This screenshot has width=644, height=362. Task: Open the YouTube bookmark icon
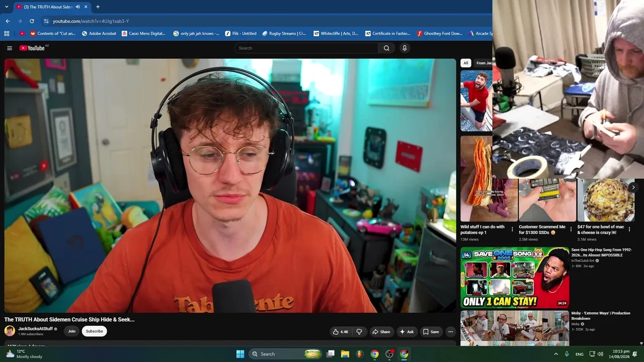(22, 34)
